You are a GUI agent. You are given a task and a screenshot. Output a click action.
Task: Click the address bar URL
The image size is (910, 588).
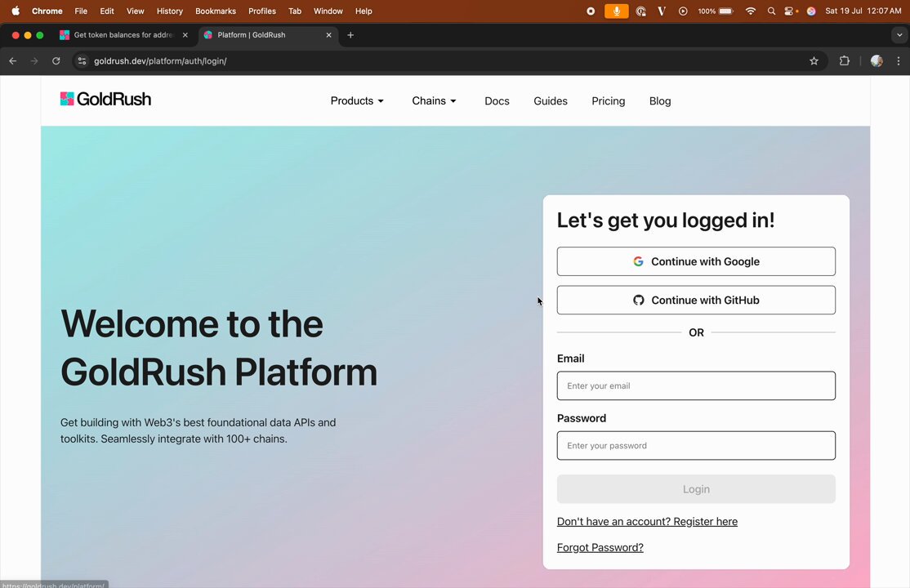(x=160, y=61)
